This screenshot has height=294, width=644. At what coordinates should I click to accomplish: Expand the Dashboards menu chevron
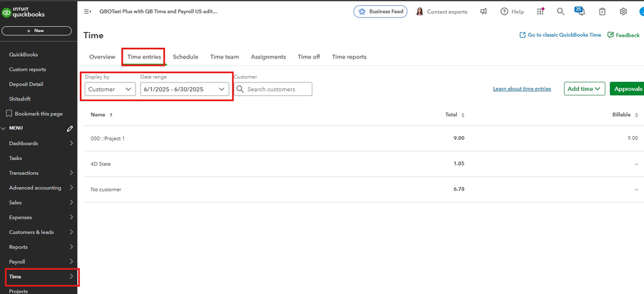tap(72, 143)
